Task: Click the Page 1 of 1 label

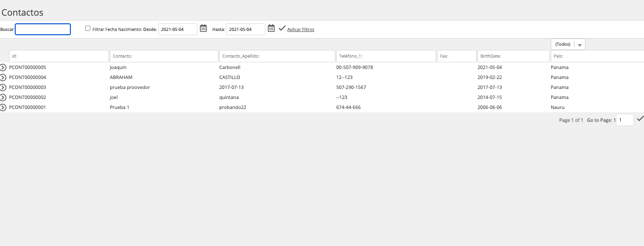Action: [x=571, y=120]
